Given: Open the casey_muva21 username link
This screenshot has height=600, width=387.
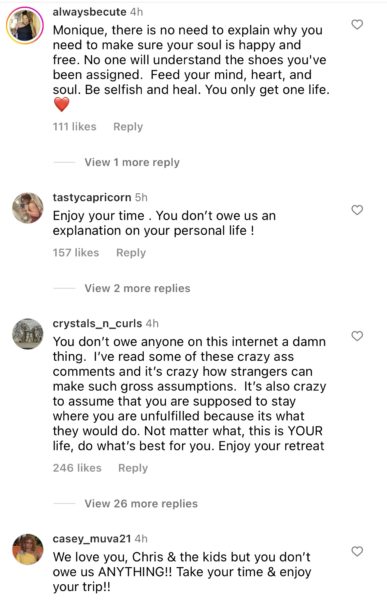Looking at the screenshot, I should [92, 539].
